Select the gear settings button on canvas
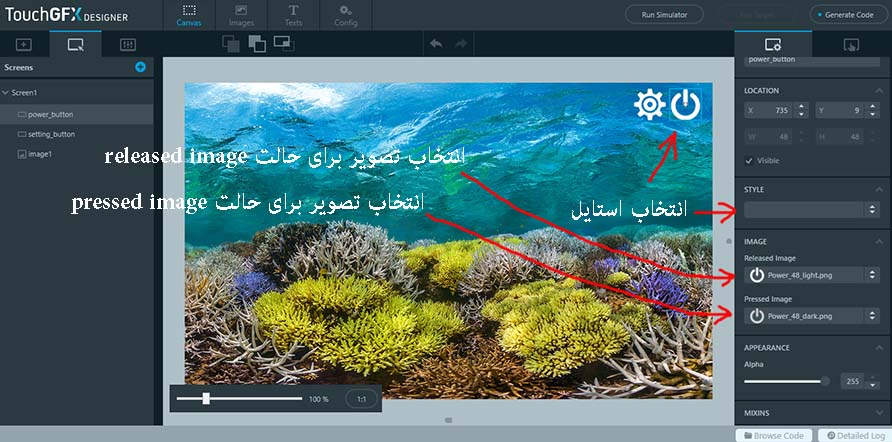The width and height of the screenshot is (892, 442). coord(650,105)
